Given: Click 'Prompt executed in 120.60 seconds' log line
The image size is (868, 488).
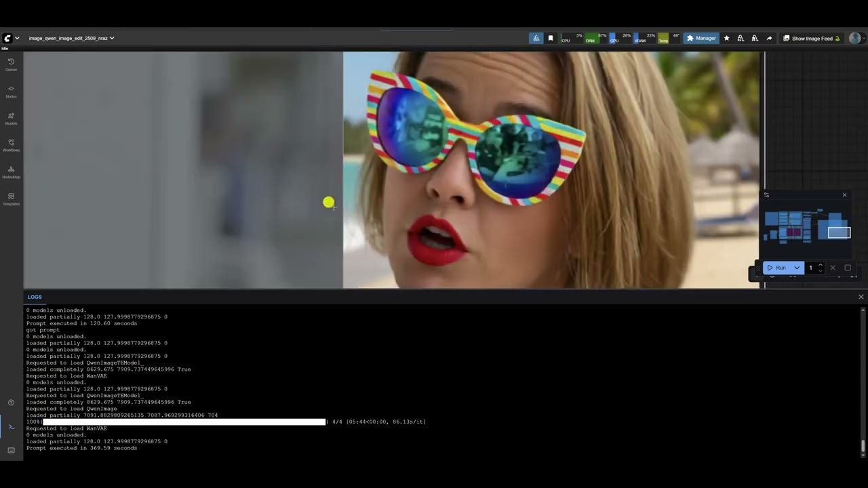Looking at the screenshot, I should point(81,323).
